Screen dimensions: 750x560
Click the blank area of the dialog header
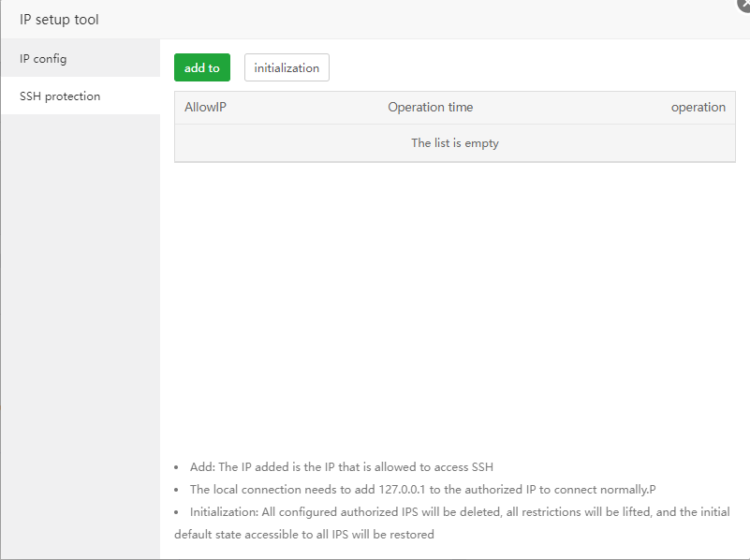(421, 20)
